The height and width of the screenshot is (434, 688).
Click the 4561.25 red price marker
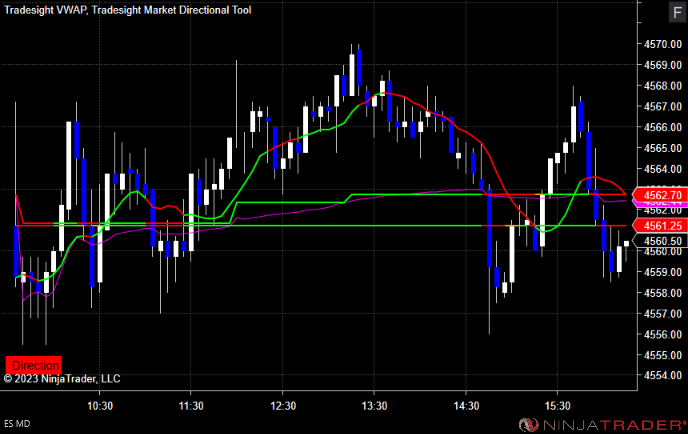click(x=662, y=226)
